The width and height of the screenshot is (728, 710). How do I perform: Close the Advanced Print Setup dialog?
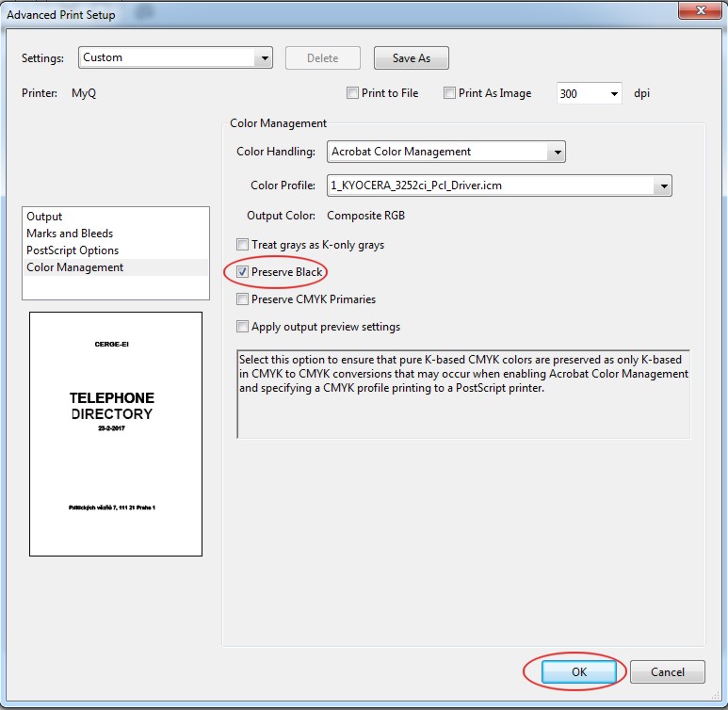click(x=700, y=11)
